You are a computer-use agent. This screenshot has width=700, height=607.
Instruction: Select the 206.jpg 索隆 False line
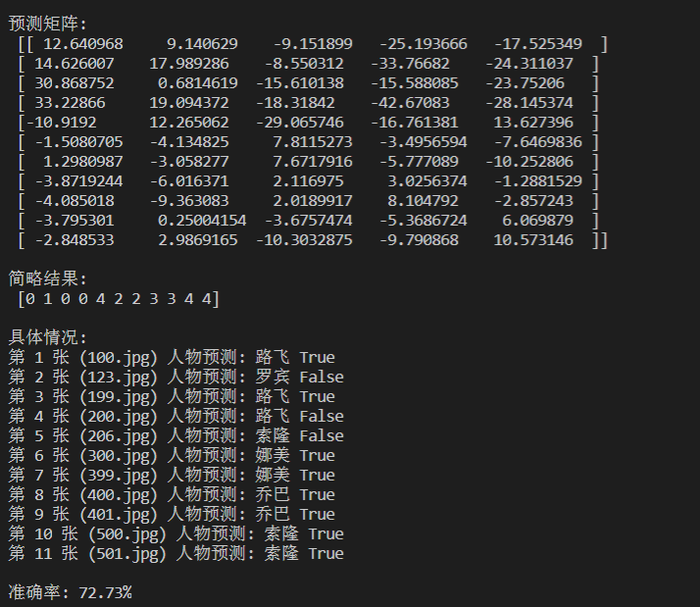click(175, 436)
